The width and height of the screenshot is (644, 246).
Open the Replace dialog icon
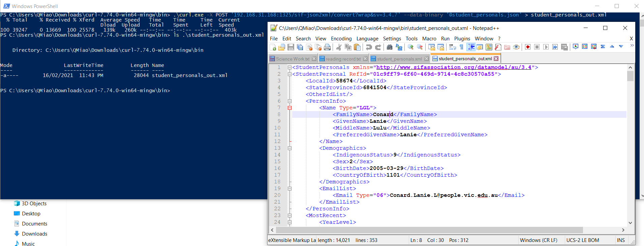pos(399,47)
